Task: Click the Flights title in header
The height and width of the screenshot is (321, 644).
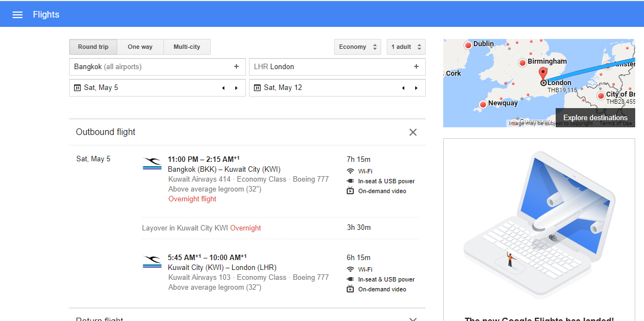Action: click(46, 15)
